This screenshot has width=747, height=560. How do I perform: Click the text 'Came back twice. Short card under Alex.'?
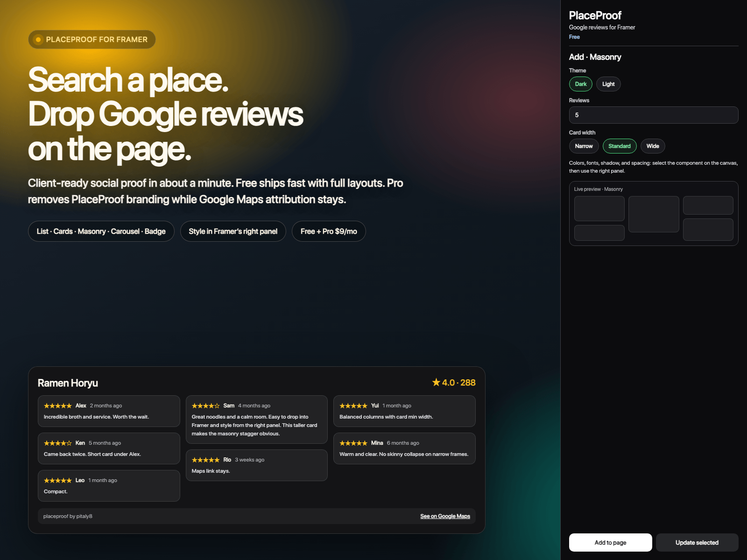[92, 454]
